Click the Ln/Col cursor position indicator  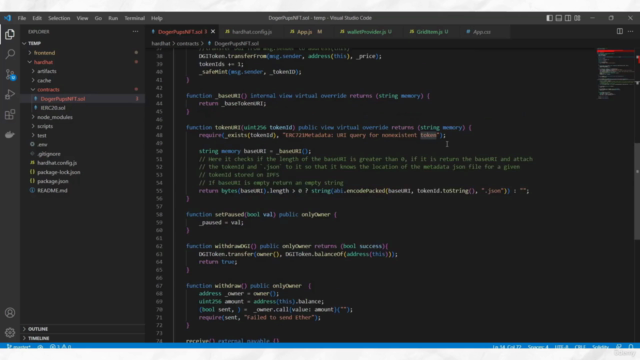[507, 347]
